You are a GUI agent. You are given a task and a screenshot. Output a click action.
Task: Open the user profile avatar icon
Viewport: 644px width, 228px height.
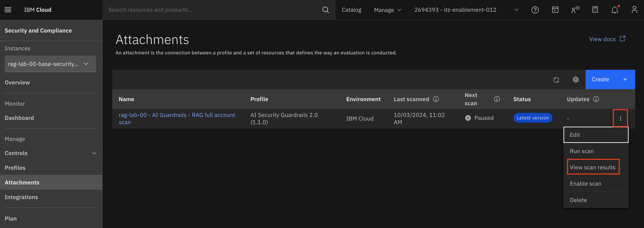(x=634, y=10)
